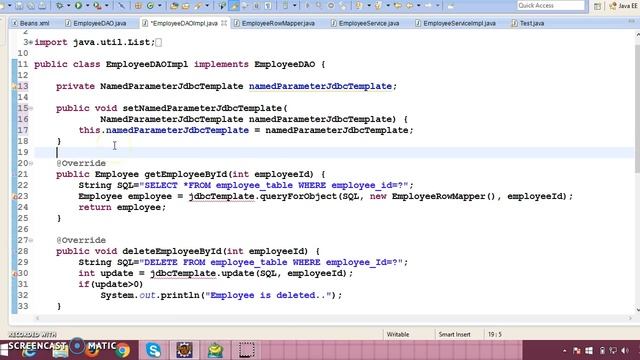Viewport: 640px width, 360px height.
Task: Click the horizontal scrollbar of the editor
Action: 334,318
